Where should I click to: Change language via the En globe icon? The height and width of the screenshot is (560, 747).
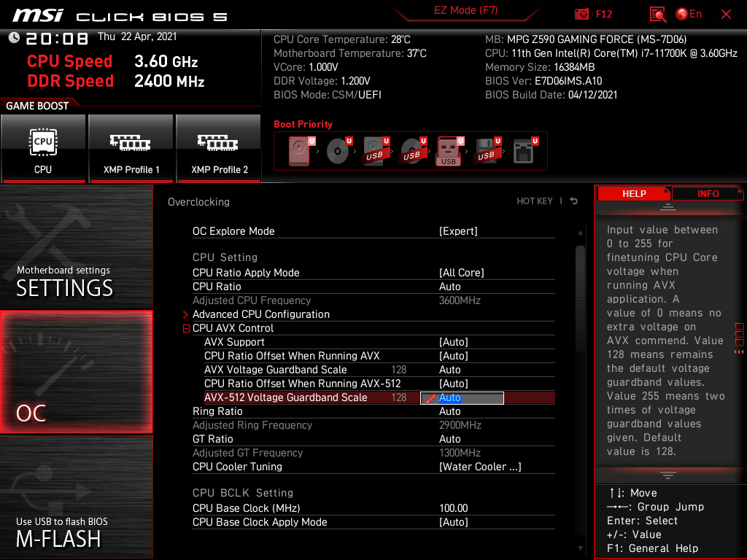(689, 14)
